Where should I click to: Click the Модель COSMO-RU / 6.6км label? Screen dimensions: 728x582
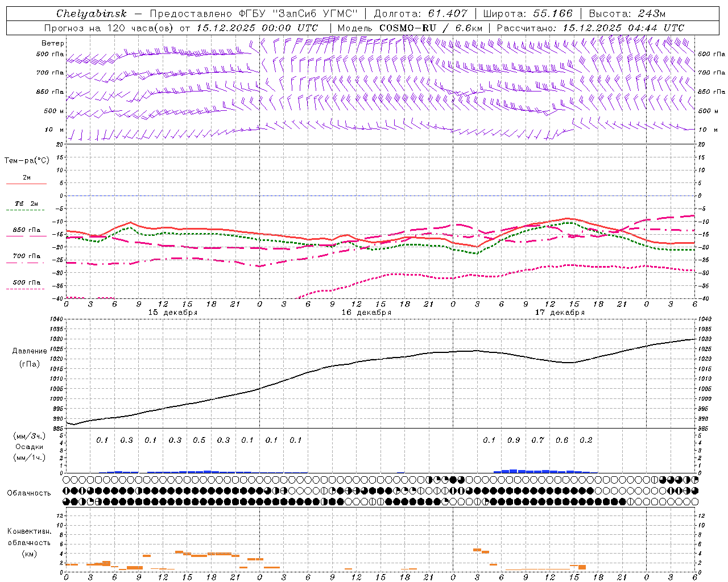click(x=410, y=28)
